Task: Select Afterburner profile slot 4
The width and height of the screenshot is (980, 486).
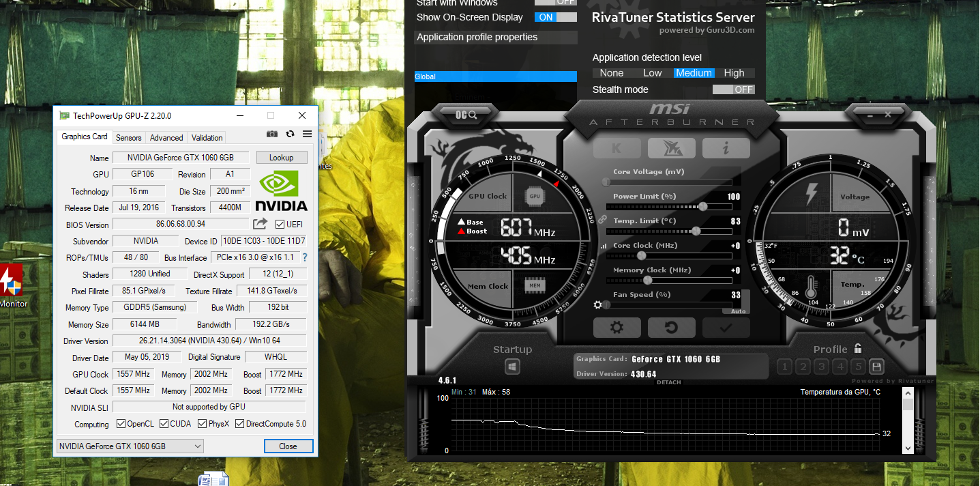Action: tap(840, 367)
